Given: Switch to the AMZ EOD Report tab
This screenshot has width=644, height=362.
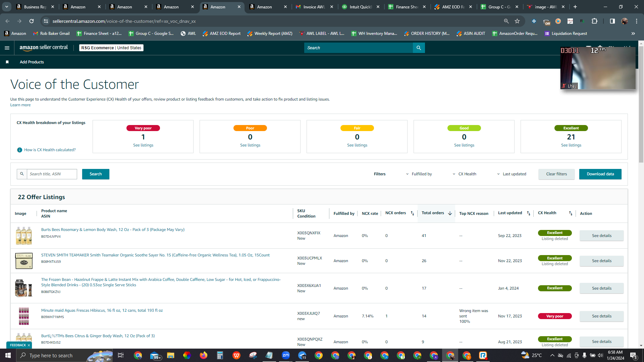Looking at the screenshot, I should click(454, 7).
